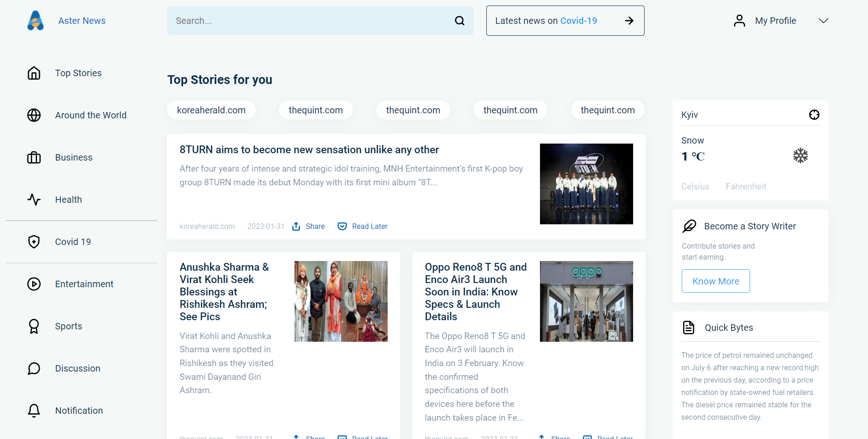Save the 8TURN article to Read Later
Viewport: 868px width, 439px height.
click(x=362, y=226)
